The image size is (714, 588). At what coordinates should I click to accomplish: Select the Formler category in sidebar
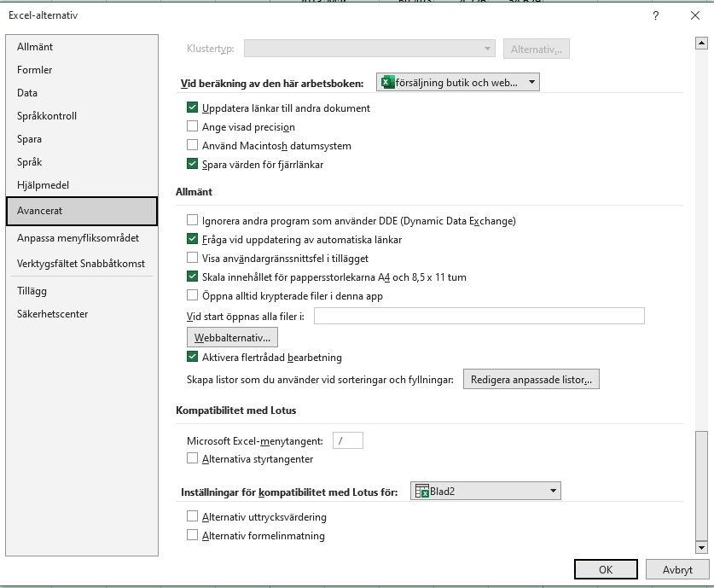(35, 70)
